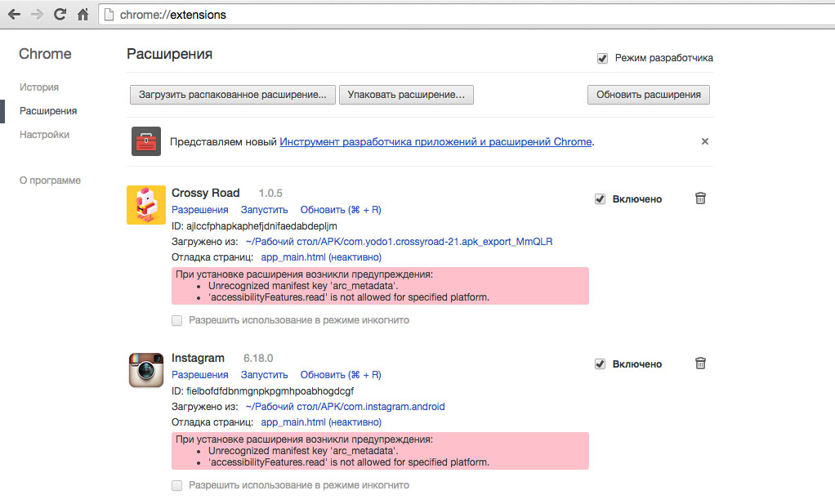Click the chrome://extensions address bar

coord(409,15)
